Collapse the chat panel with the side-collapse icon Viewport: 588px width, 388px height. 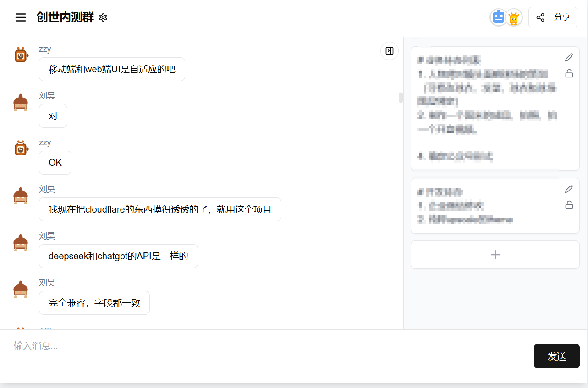[389, 50]
